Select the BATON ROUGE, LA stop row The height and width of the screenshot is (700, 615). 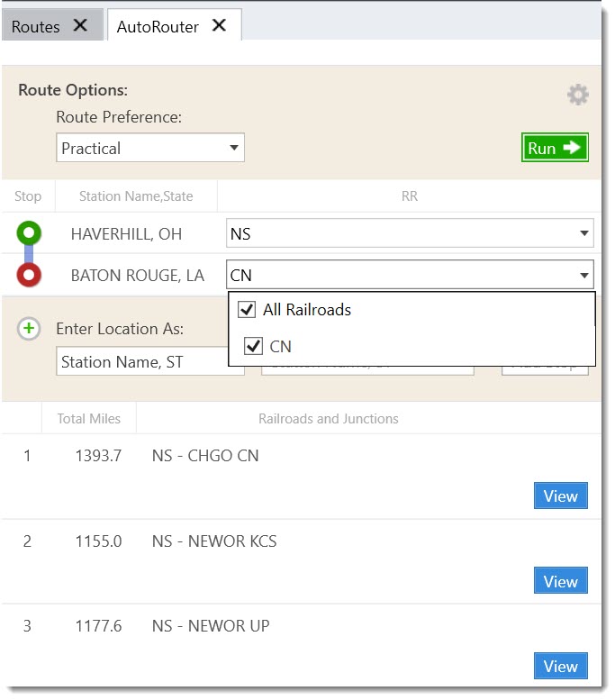(137, 275)
